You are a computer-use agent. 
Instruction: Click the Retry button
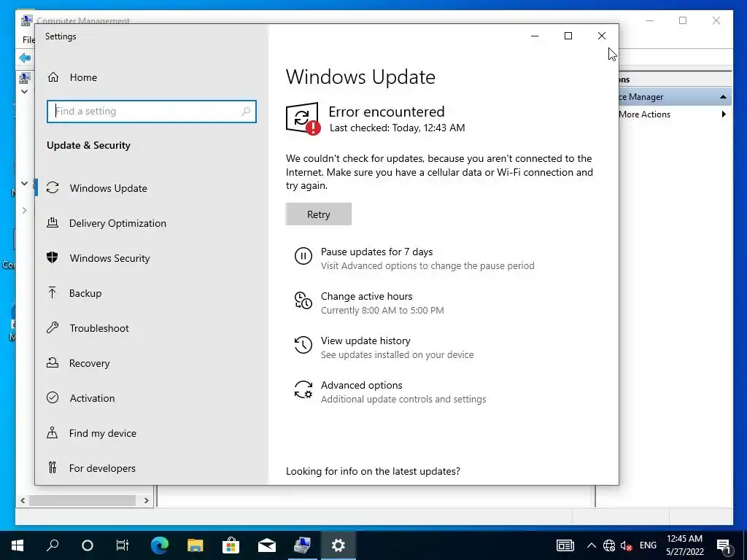coord(319,214)
